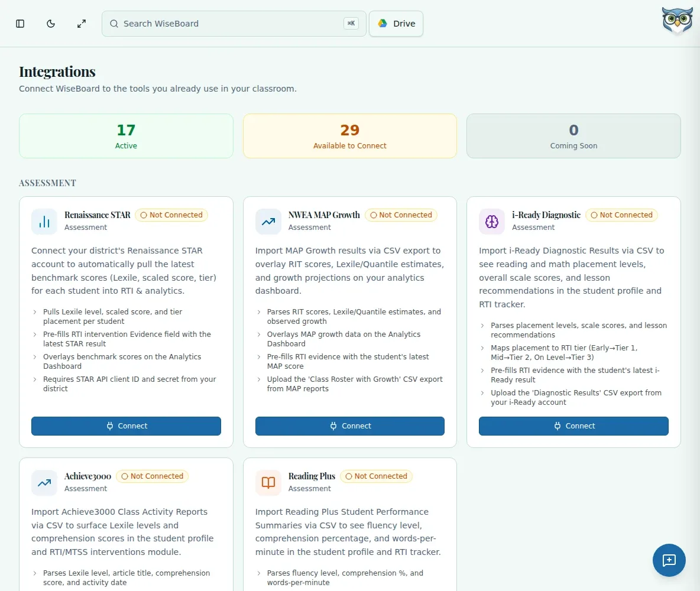Click the Reading Plus book icon
The height and width of the screenshot is (591, 700).
pos(268,482)
